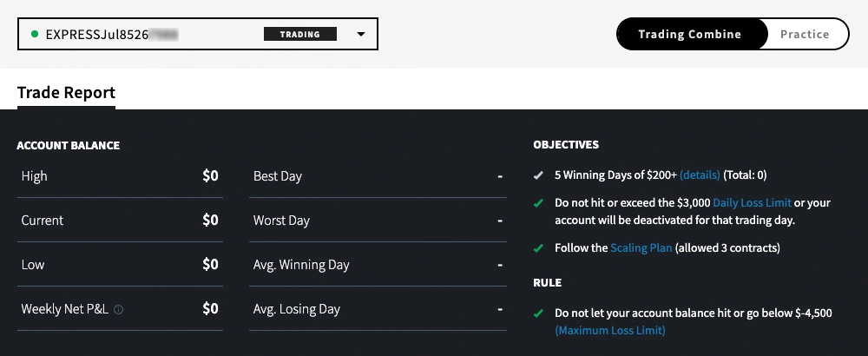
Task: Switch to Practice mode
Action: [805, 35]
